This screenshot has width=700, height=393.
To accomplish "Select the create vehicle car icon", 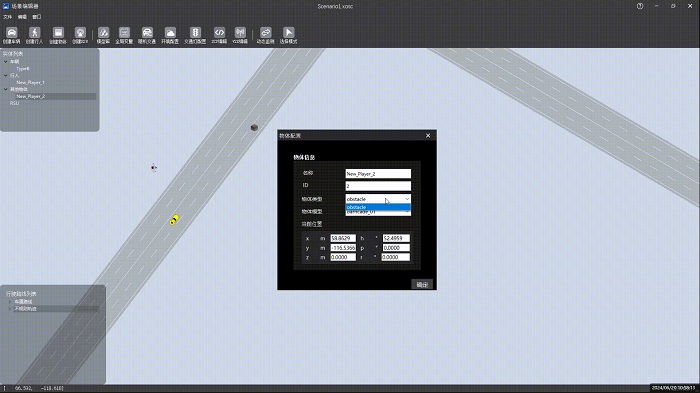I will pos(12,33).
